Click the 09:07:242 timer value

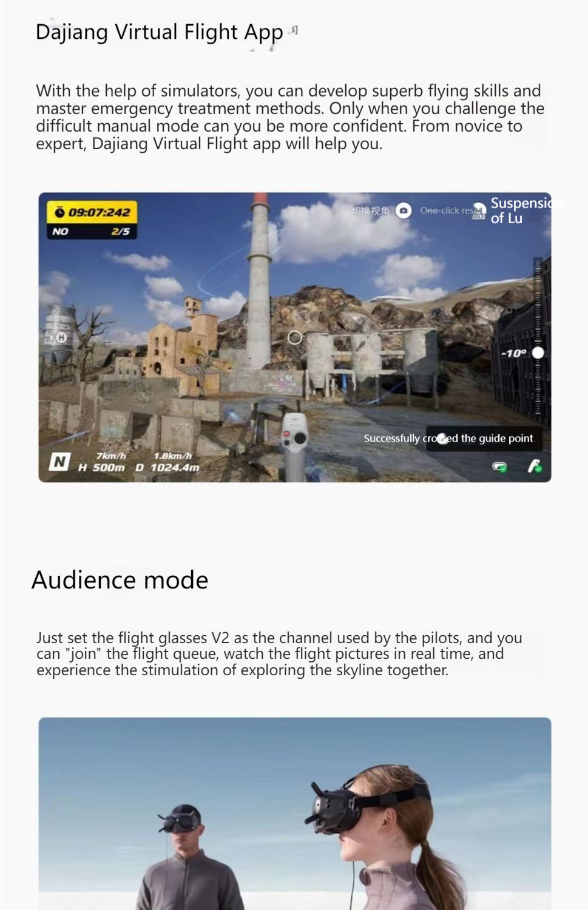[99, 212]
